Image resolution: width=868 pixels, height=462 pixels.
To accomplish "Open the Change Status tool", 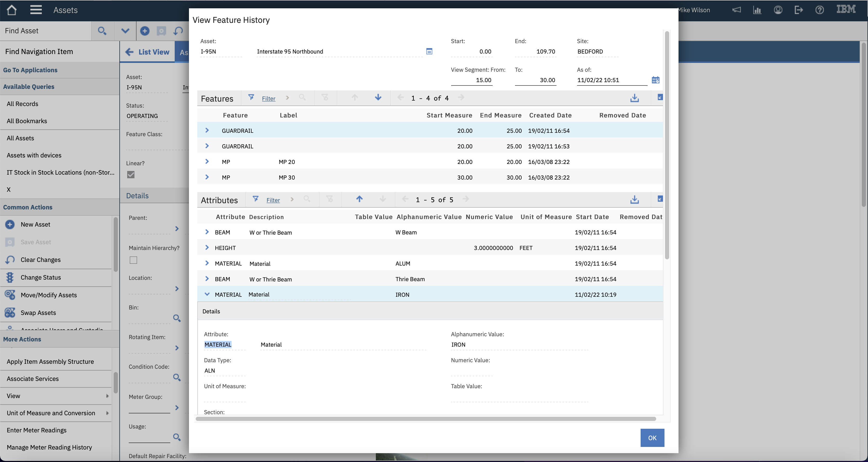I will click(x=9, y=277).
